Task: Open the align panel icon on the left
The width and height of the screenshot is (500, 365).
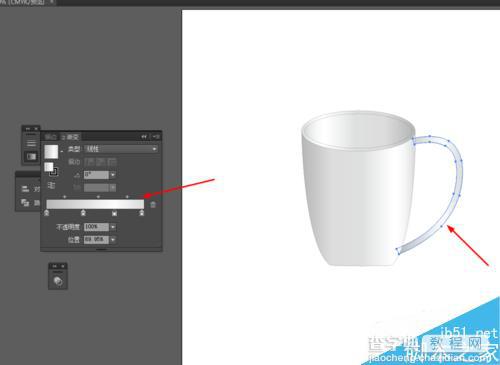Action: 25,189
